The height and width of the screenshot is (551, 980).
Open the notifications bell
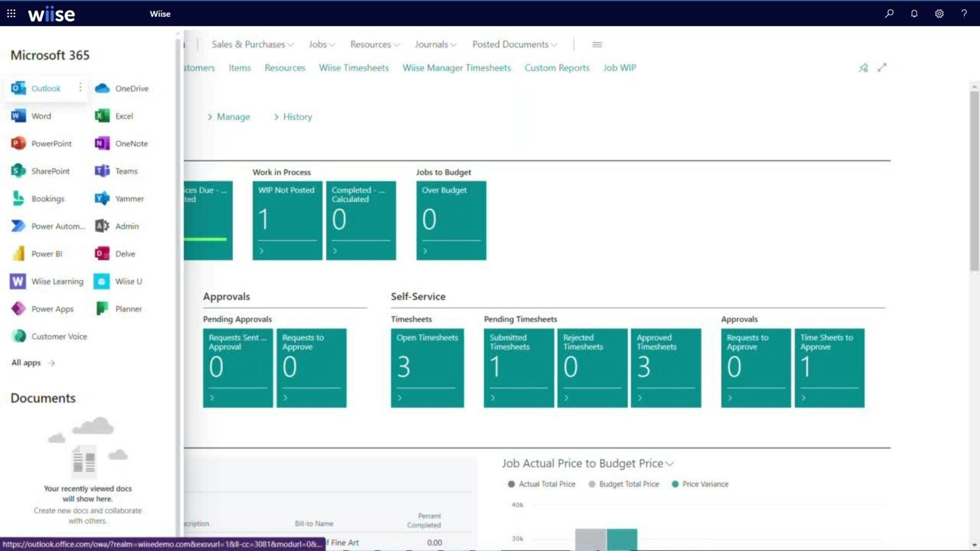pos(914,14)
